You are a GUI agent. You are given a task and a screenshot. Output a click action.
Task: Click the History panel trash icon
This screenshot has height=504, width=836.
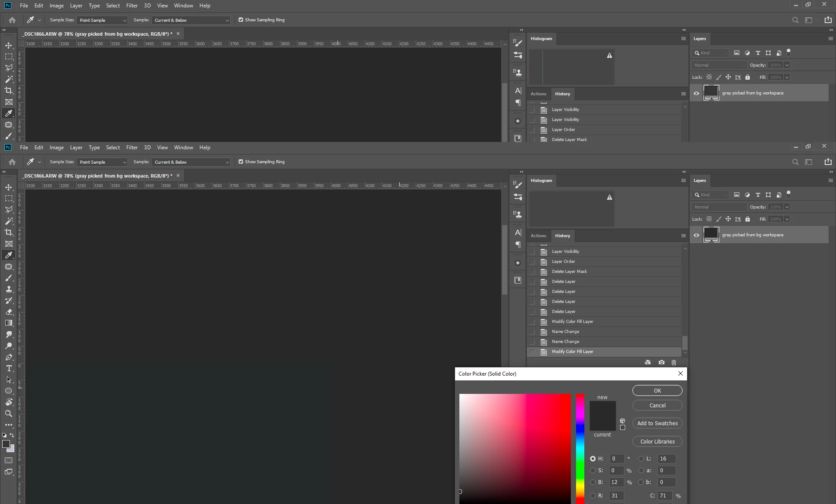pos(674,363)
